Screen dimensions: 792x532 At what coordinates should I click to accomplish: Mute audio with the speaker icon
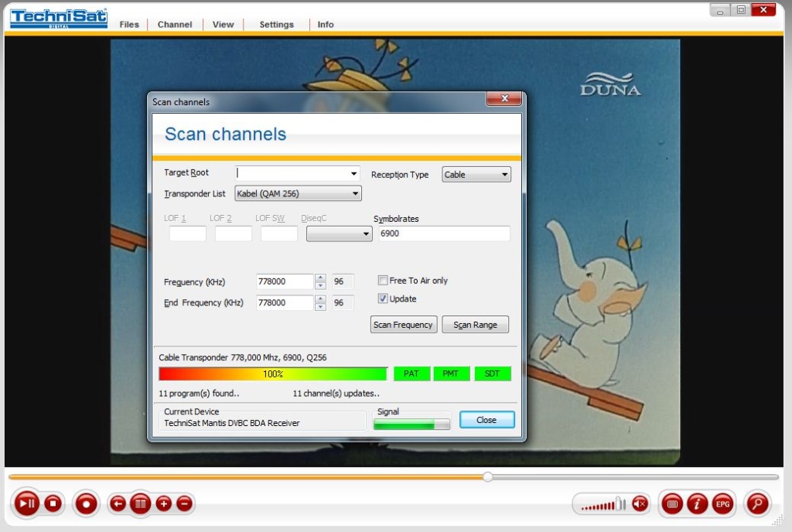tap(640, 503)
